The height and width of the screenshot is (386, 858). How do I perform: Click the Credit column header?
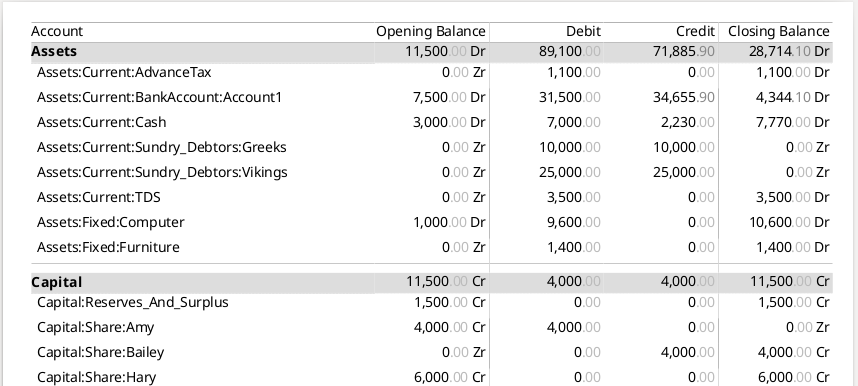(x=695, y=32)
